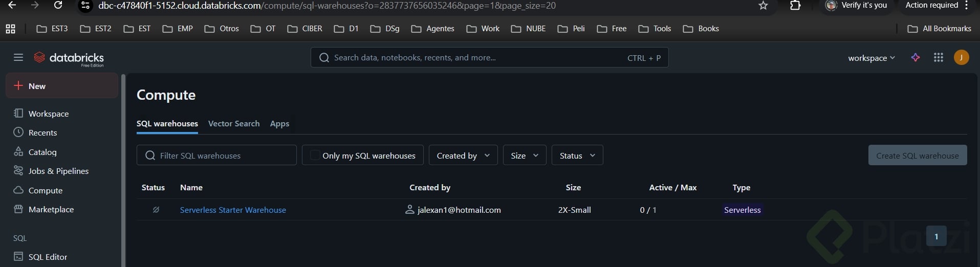Expand the Created by filter dropdown

pyautogui.click(x=463, y=155)
